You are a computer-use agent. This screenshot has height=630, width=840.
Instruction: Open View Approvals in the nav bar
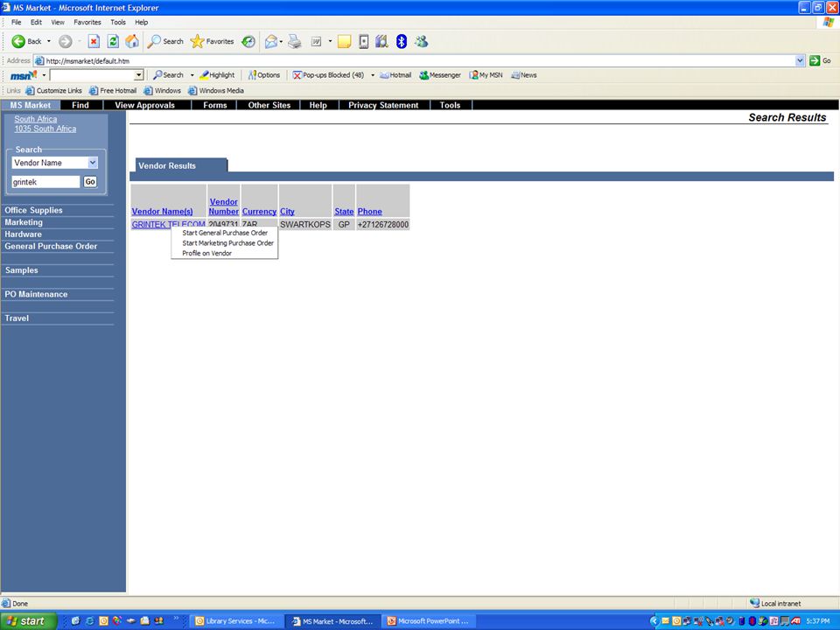point(144,105)
